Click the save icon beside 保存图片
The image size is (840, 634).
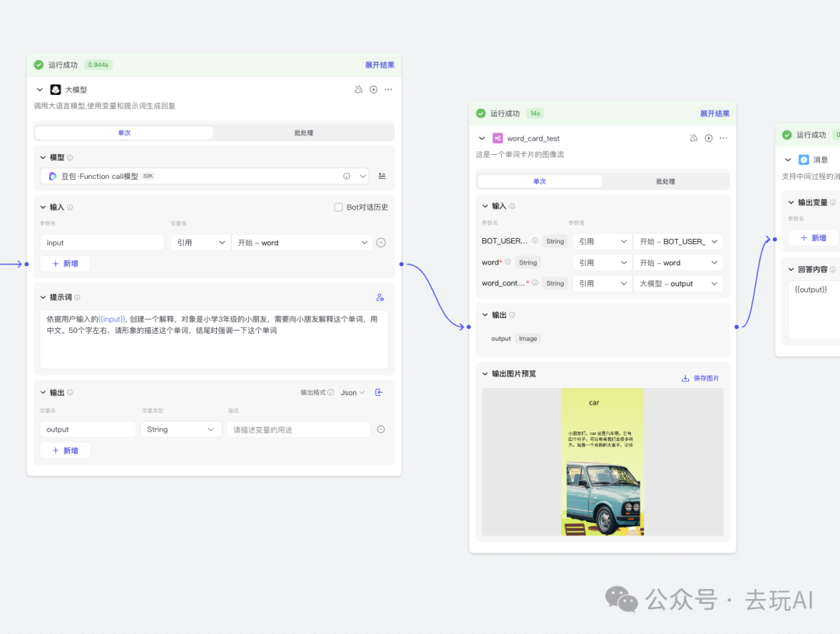click(x=685, y=378)
